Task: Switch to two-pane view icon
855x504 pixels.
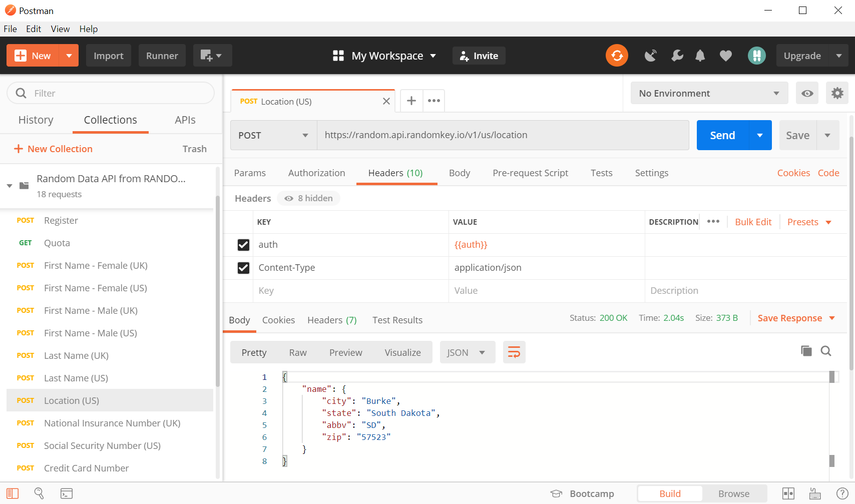Action: (788, 493)
